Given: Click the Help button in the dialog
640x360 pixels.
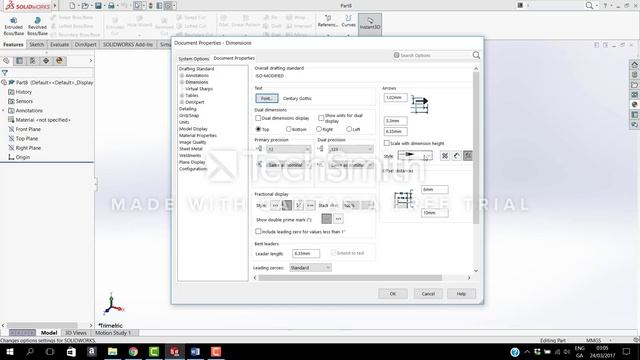Looking at the screenshot, I should [461, 293].
